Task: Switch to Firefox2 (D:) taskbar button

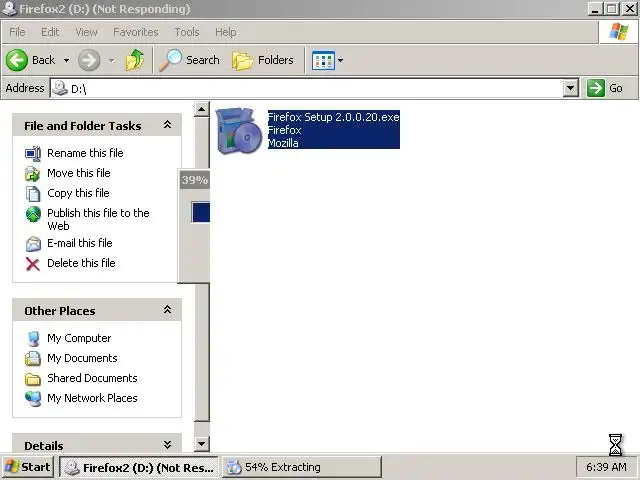Action: click(x=139, y=467)
